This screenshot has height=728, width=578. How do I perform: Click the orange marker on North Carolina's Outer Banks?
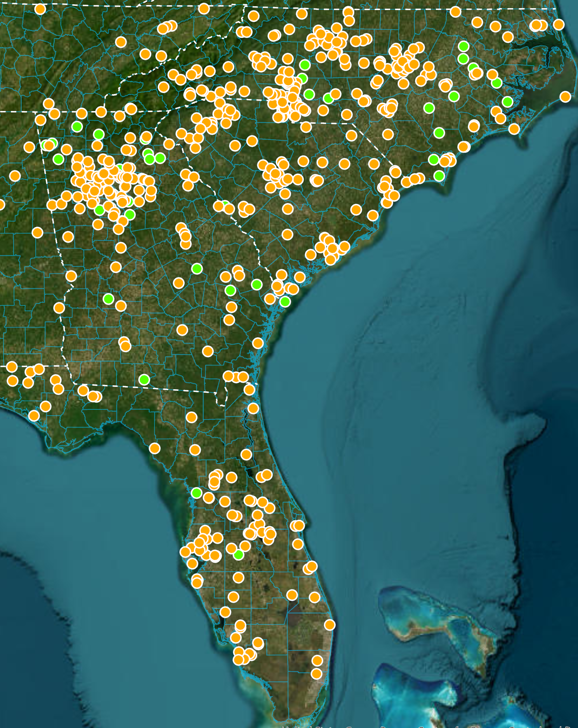tap(565, 96)
